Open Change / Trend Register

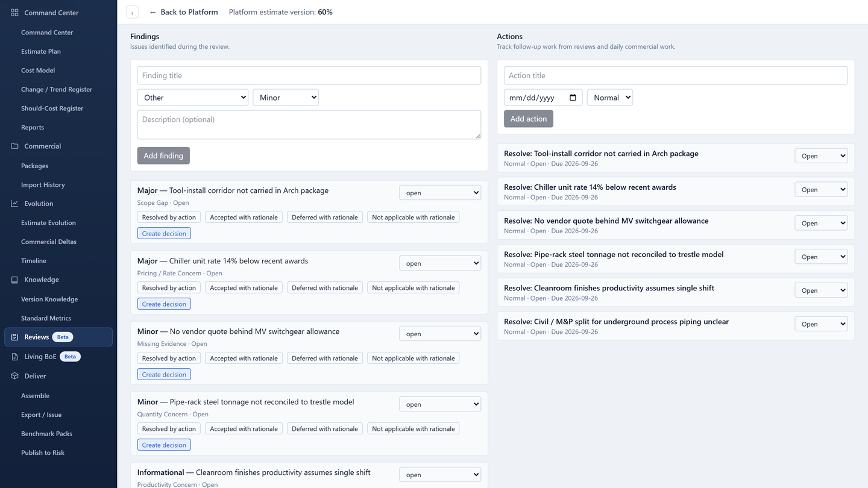57,89
